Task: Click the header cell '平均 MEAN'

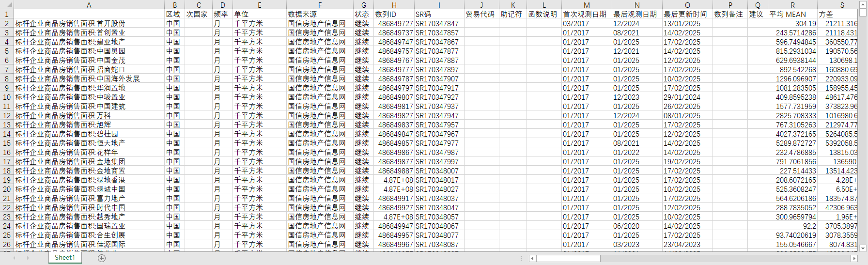Action: [792, 14]
